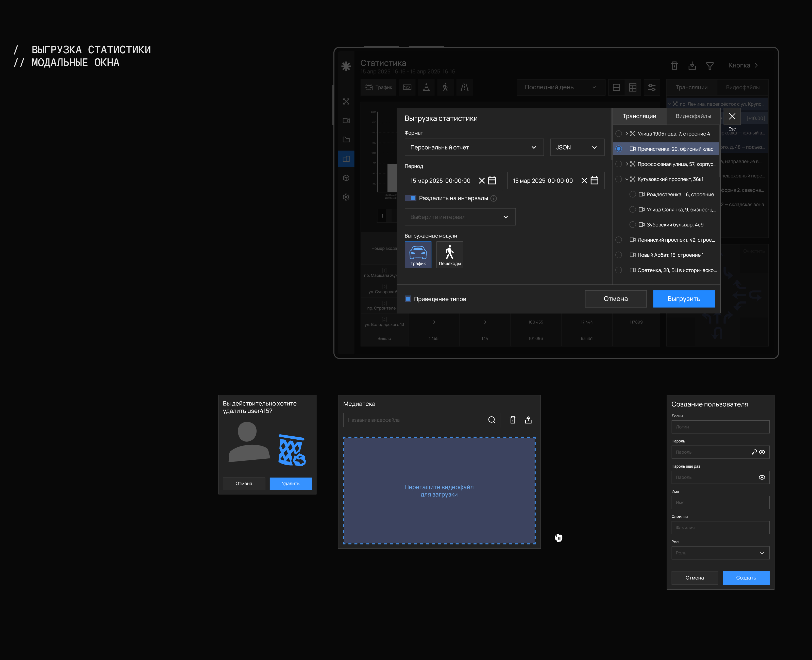Click the search icon in Медиатека field
The height and width of the screenshot is (660, 812).
tap(491, 420)
